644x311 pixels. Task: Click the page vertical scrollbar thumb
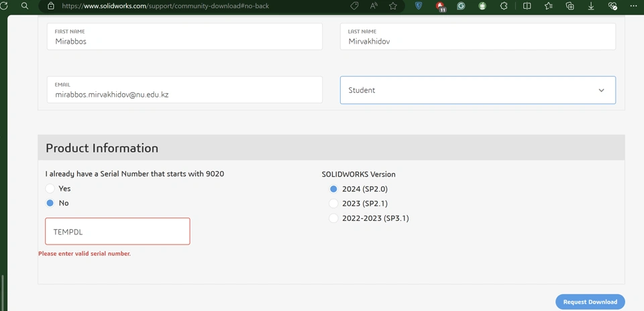2,292
